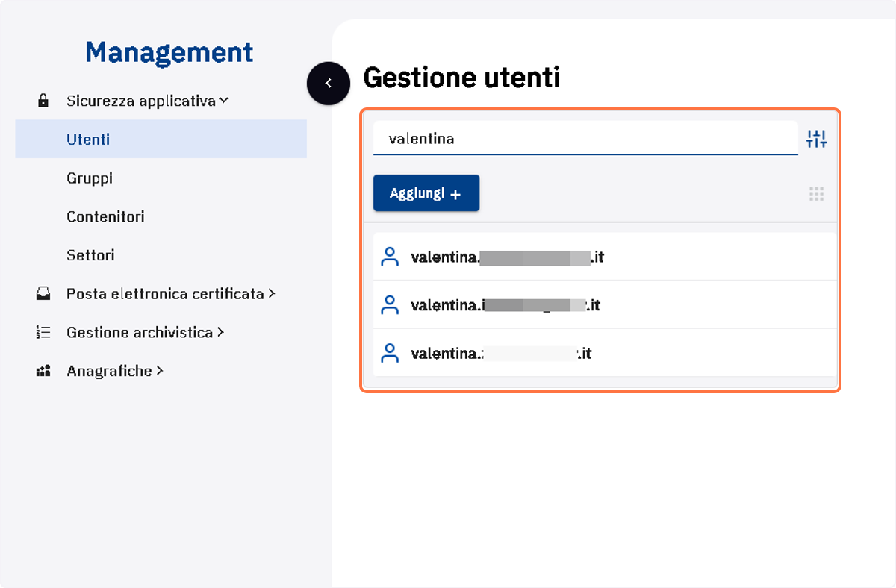
Task: Select the second valentina user email
Action: pyautogui.click(x=505, y=305)
